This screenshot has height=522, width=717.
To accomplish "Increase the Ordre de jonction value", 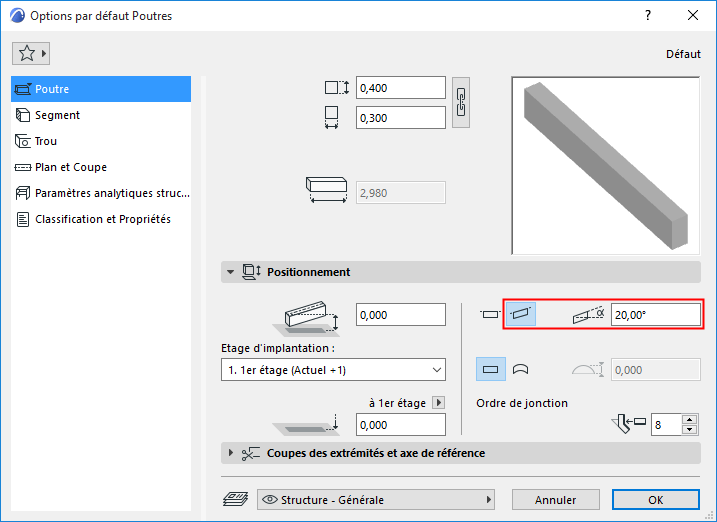I will tap(689, 419).
